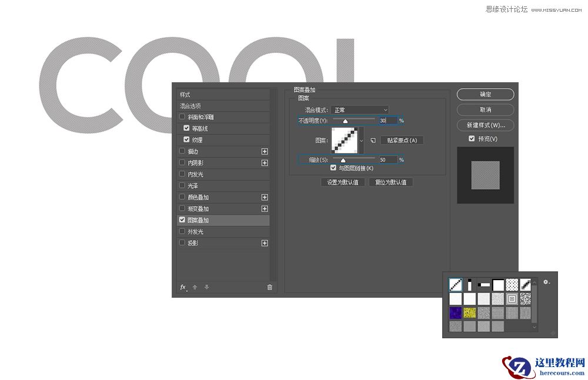Select the concentric squares pattern swatch
The image size is (588, 380).
[x=512, y=299]
